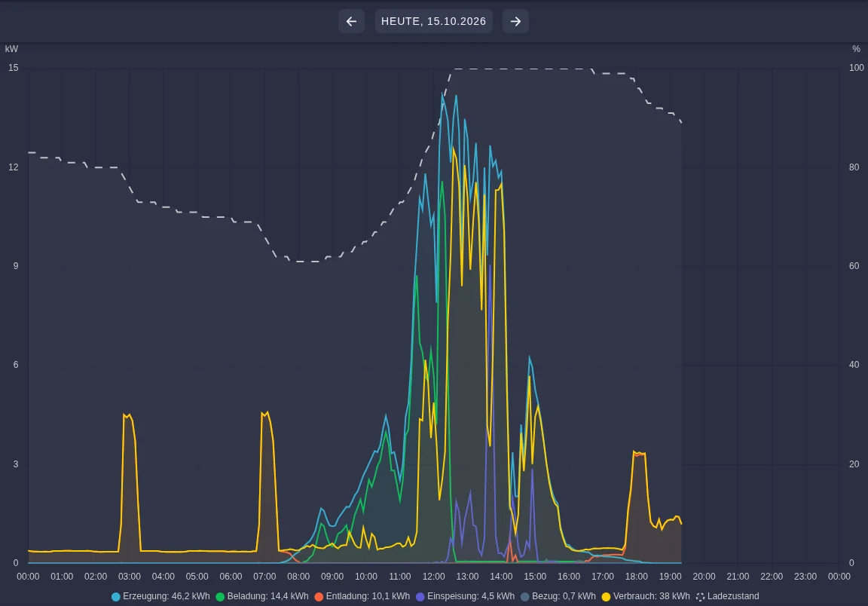Viewport: 868px width, 606px height.
Task: Click the 6 value on kW axis
Action: coord(16,365)
